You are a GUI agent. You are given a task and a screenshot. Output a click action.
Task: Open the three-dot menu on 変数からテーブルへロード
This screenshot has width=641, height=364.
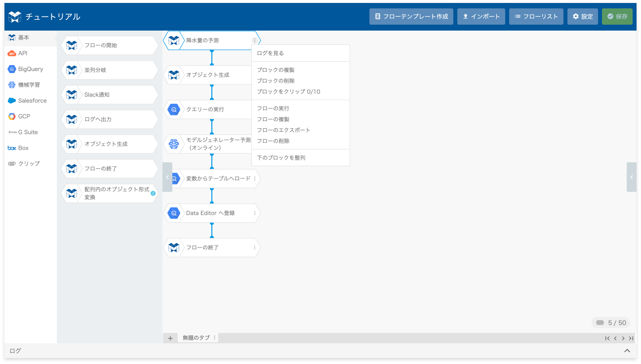click(255, 179)
